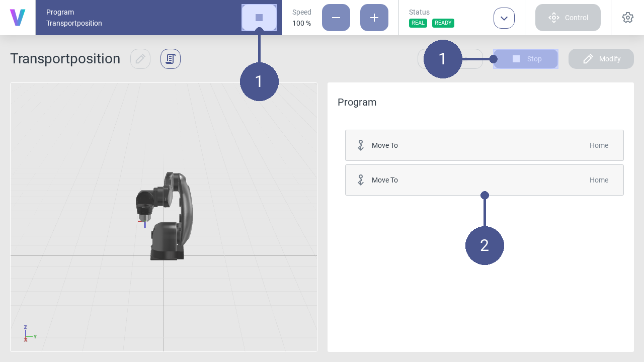This screenshot has width=644, height=362.
Task: Decrease speed with the minus button
Action: [336, 18]
